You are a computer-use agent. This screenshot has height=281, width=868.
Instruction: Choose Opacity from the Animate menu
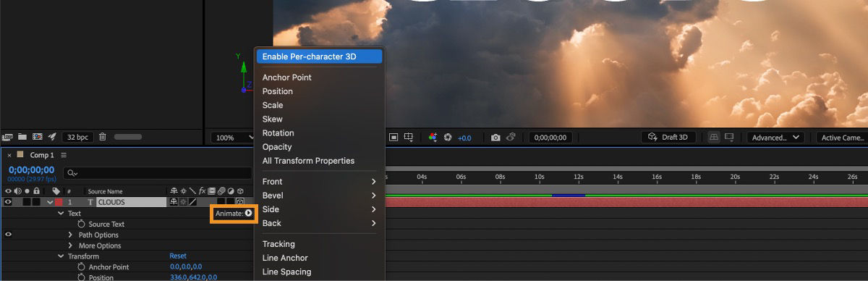(277, 147)
